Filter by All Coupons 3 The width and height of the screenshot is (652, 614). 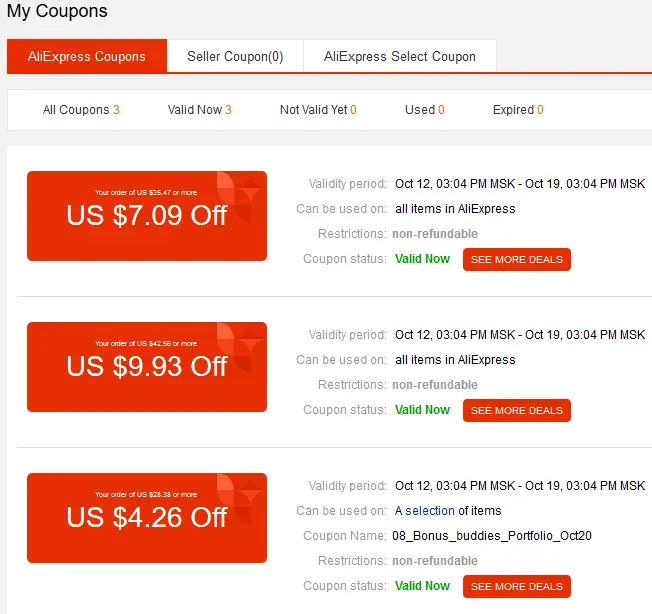point(81,110)
